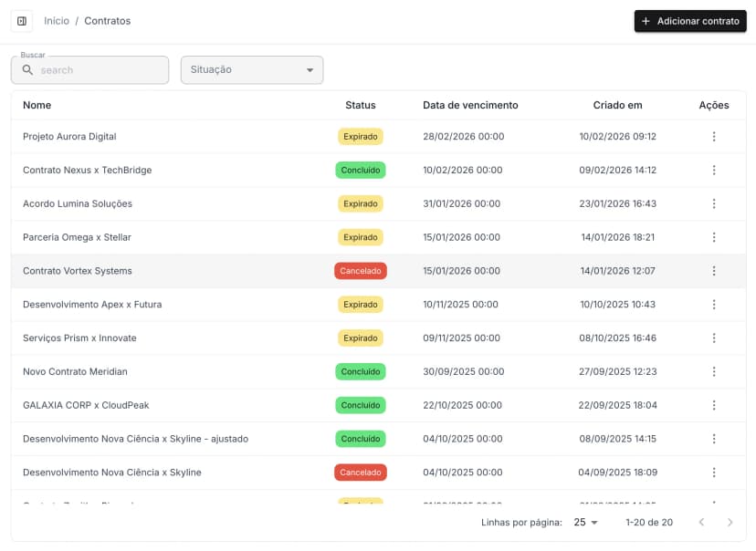Open the Linhas por página dropdown
Screen dimensions: 756x551
pos(585,522)
